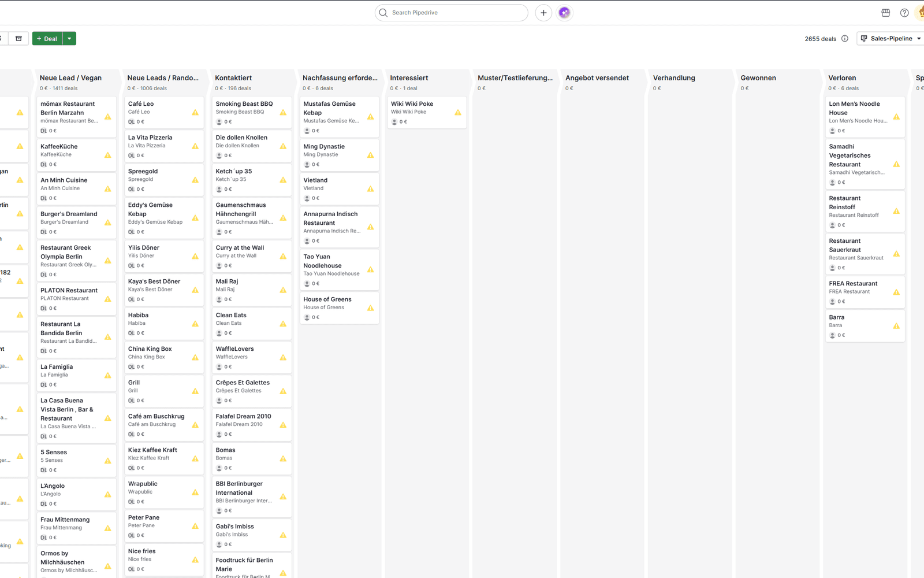Click warning icon on Smoking Beast BBQ card

coord(283,113)
